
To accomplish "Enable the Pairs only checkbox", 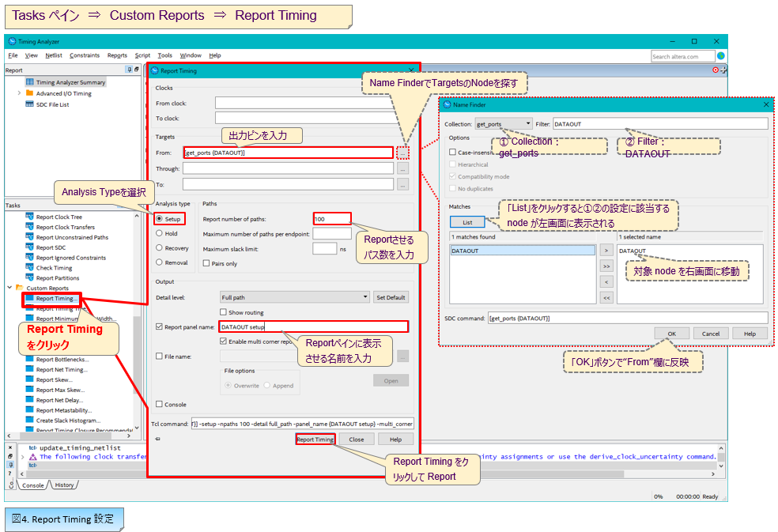I will point(207,264).
